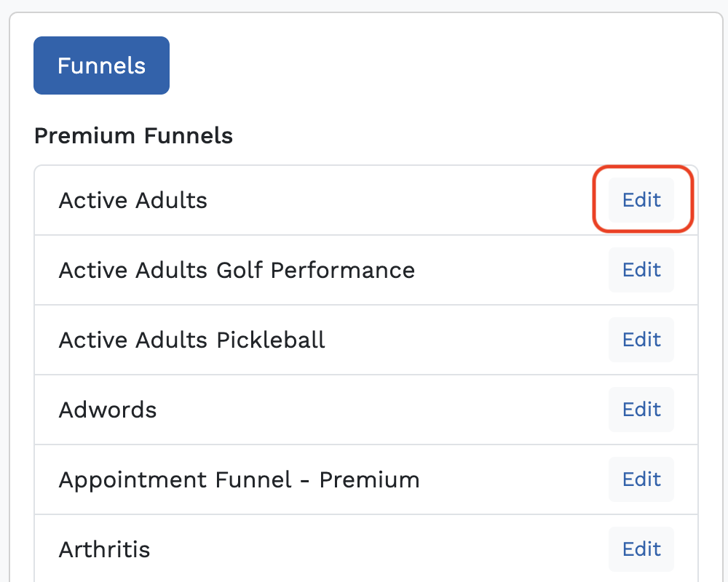Click blank area in the Adwords row
The width and height of the screenshot is (728, 582).
(379, 410)
